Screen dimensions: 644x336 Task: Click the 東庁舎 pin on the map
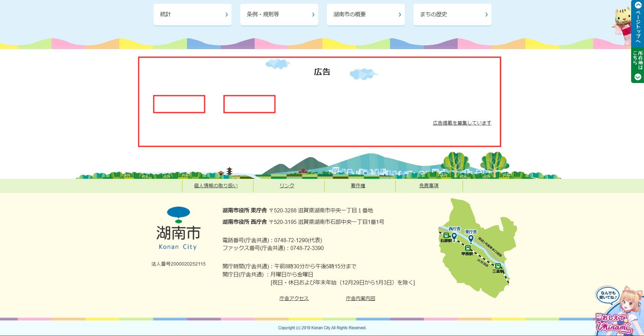[x=471, y=239]
